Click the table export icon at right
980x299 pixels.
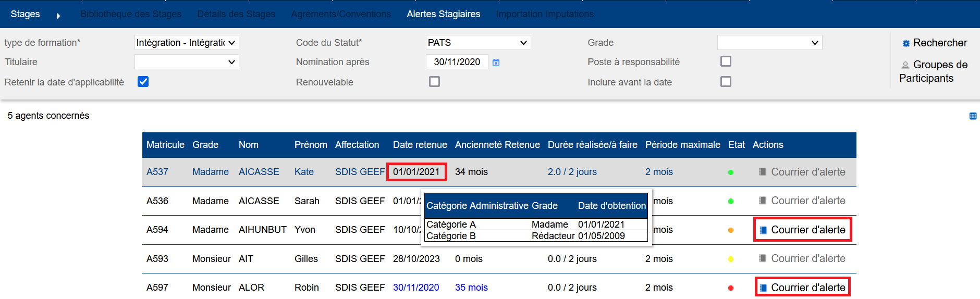(973, 116)
